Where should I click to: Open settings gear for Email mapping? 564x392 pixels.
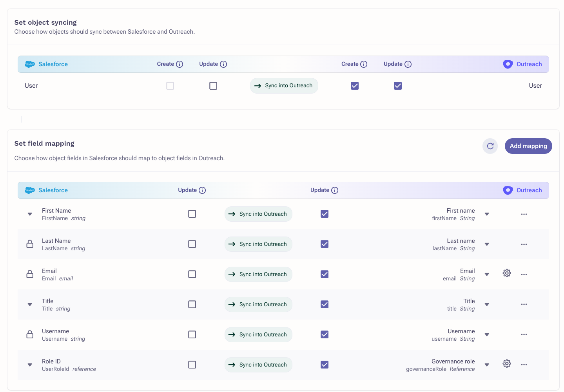[507, 273]
